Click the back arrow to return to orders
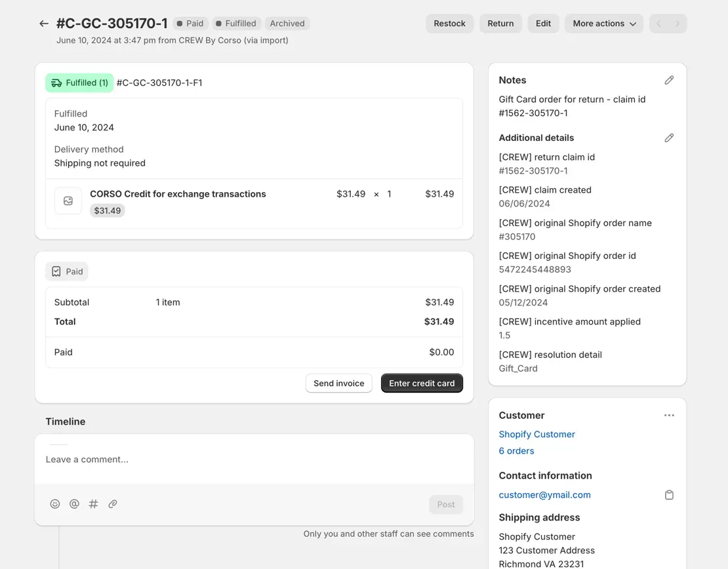This screenshot has width=728, height=569. click(x=43, y=23)
